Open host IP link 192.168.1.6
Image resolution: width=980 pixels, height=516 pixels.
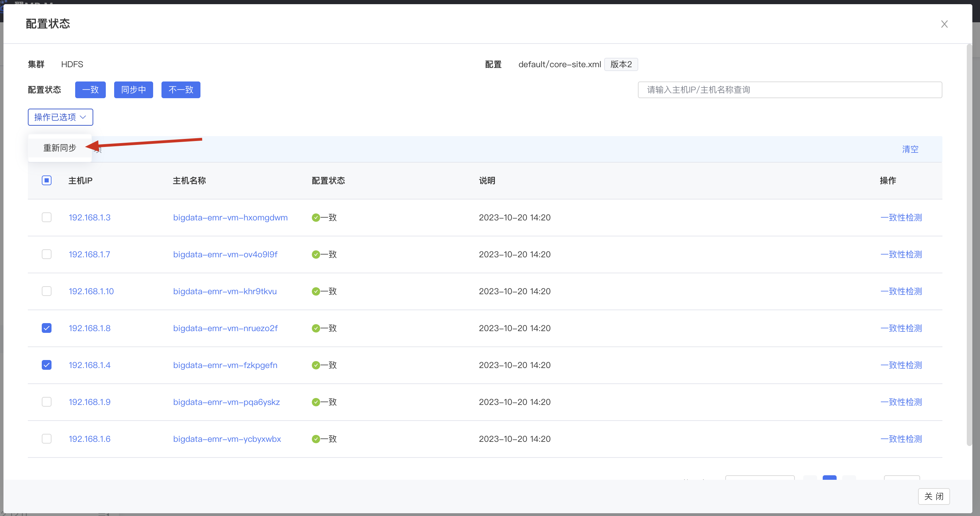(89, 439)
